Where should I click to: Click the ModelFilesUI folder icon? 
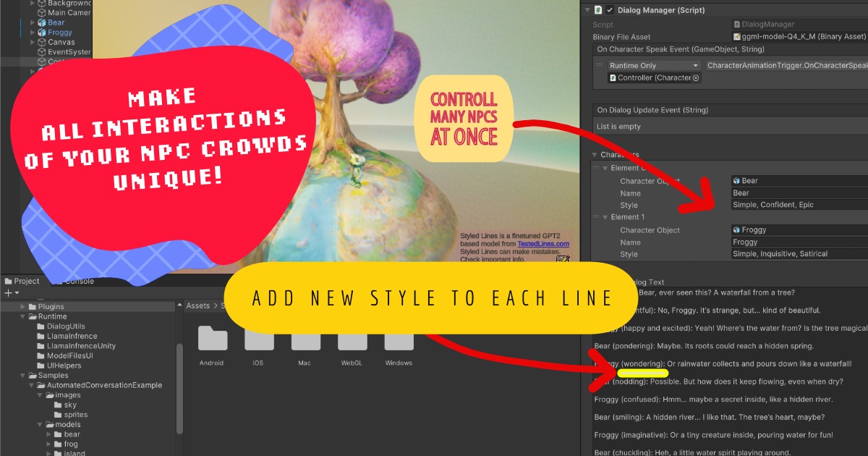41,356
